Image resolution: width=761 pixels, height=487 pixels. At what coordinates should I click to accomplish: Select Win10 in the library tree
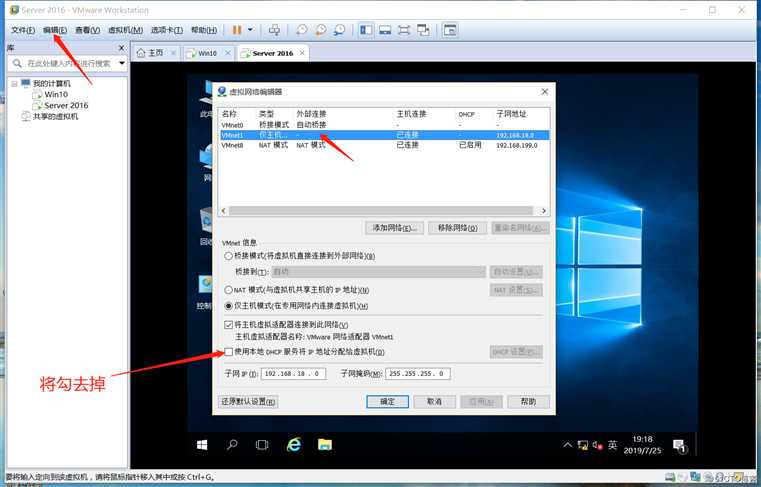[56, 94]
